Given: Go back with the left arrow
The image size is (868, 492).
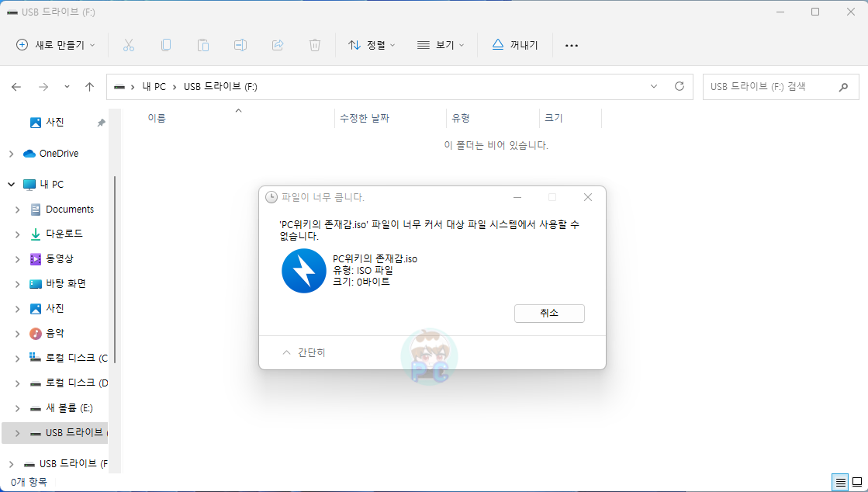Looking at the screenshot, I should point(16,87).
